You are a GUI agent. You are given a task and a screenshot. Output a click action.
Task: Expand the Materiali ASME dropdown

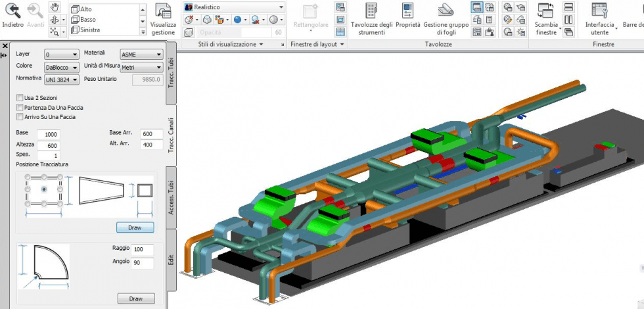pyautogui.click(x=141, y=55)
